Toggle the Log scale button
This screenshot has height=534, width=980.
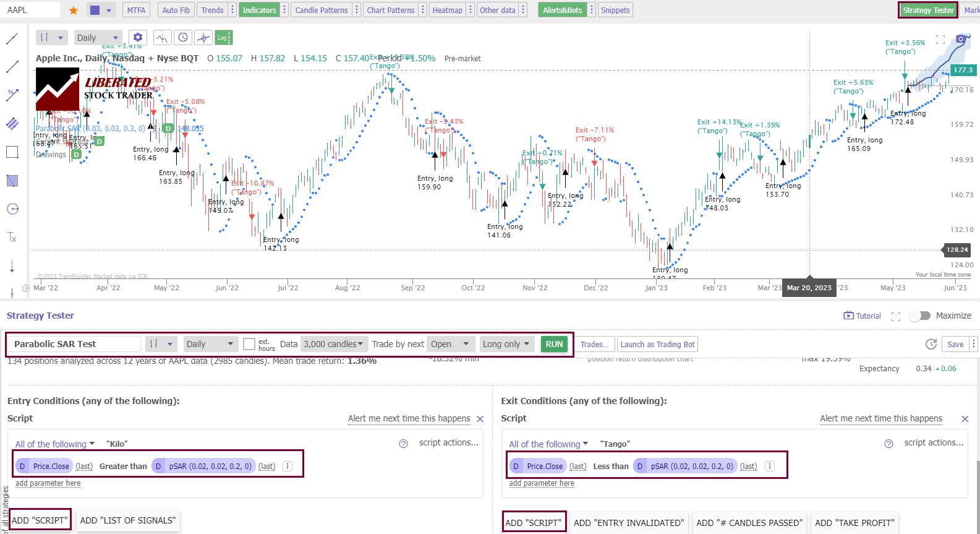click(x=223, y=38)
